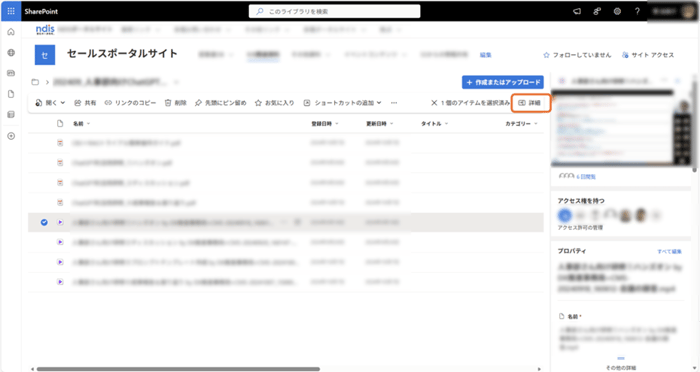Open My files page icon in rail
The image size is (700, 372).
[11, 94]
